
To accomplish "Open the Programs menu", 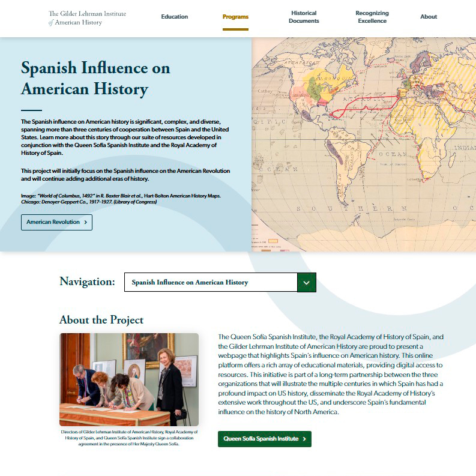I will 235,17.
